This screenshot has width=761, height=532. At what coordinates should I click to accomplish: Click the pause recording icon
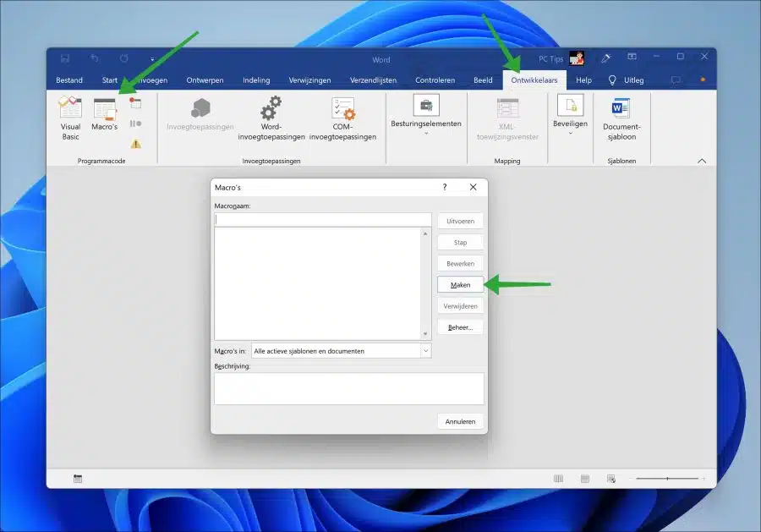(x=135, y=123)
